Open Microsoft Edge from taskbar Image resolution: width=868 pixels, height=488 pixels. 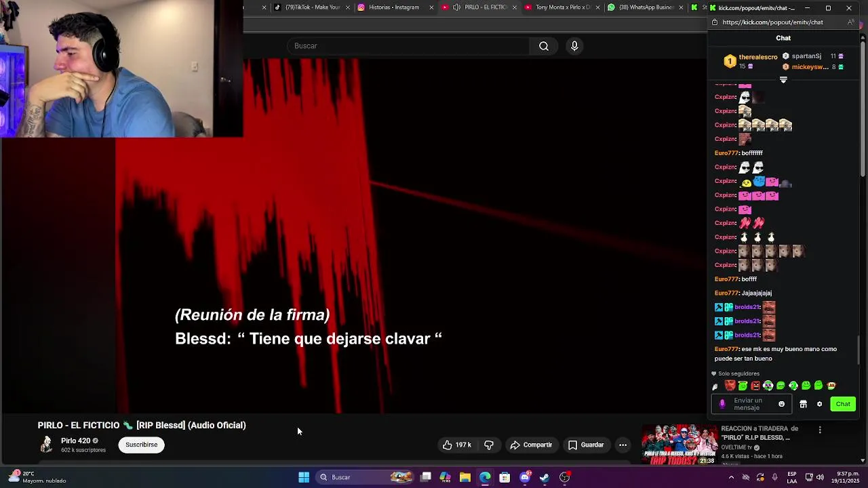coord(485,477)
